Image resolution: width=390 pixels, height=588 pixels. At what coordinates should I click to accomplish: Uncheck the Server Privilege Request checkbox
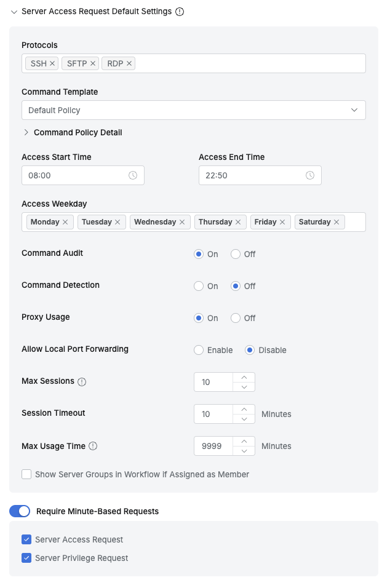point(26,558)
